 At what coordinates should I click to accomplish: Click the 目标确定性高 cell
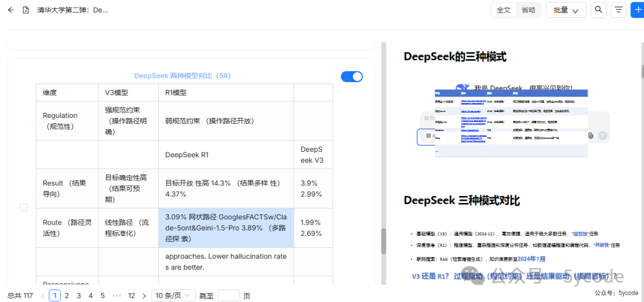coord(128,188)
